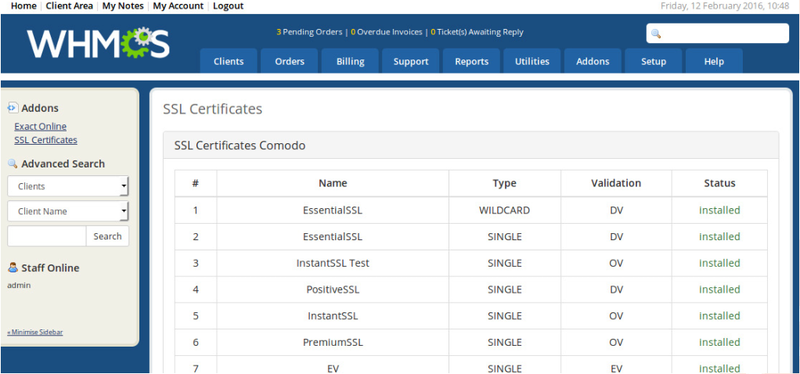This screenshot has width=800, height=374.
Task: Click the Addons sidebar heading icon
Action: tap(13, 108)
